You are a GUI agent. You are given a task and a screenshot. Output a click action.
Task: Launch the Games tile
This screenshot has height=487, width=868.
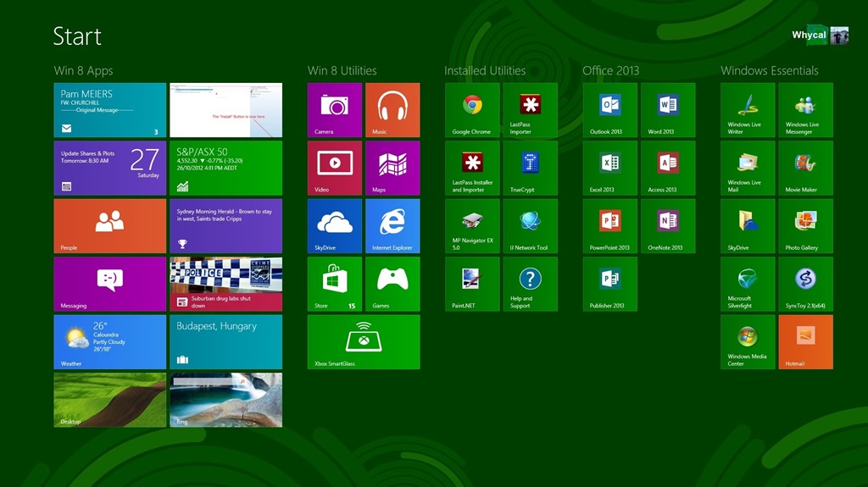pyautogui.click(x=392, y=284)
